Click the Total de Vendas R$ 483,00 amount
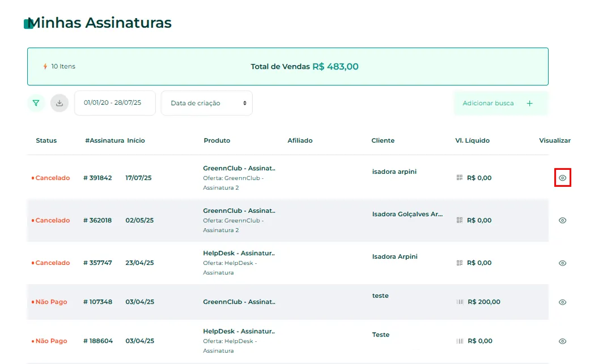Screen dimensions: 590x364 [336, 66]
